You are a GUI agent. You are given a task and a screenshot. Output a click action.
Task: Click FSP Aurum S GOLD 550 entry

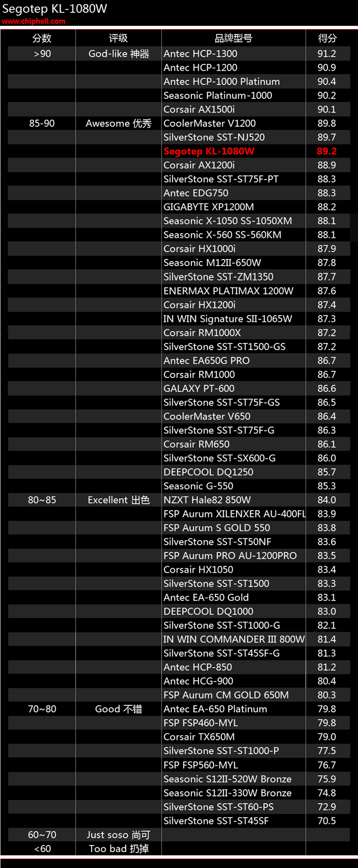tap(217, 528)
